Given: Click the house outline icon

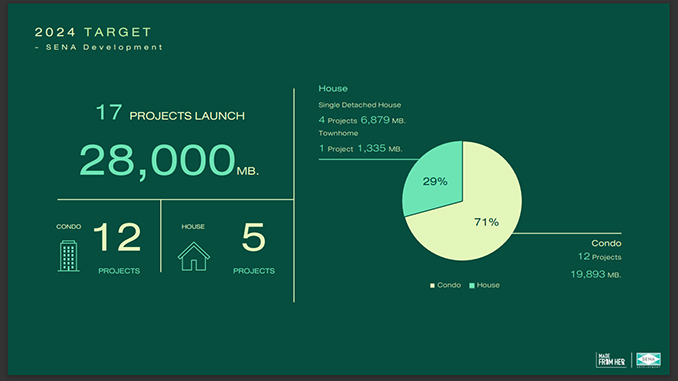Looking at the screenshot, I should [194, 256].
